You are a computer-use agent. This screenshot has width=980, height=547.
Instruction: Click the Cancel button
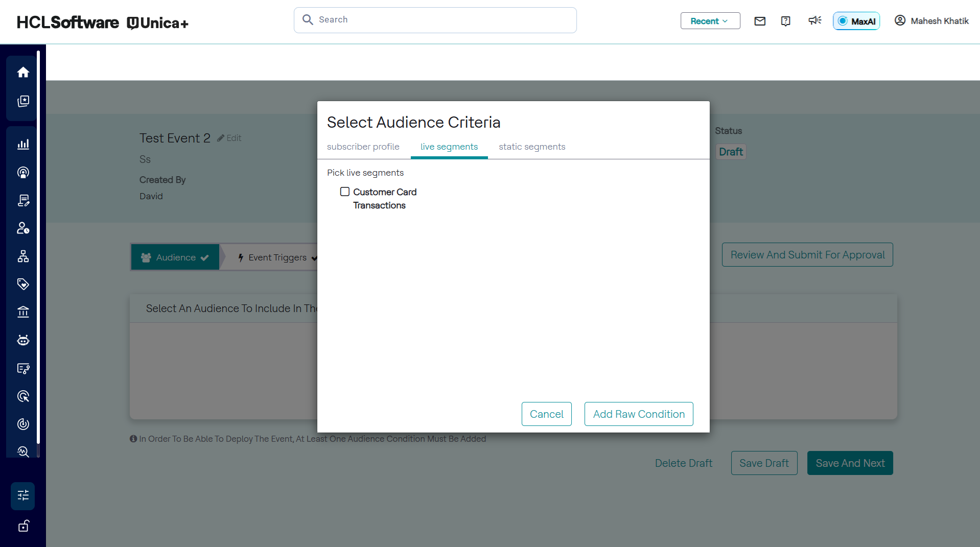coord(546,414)
